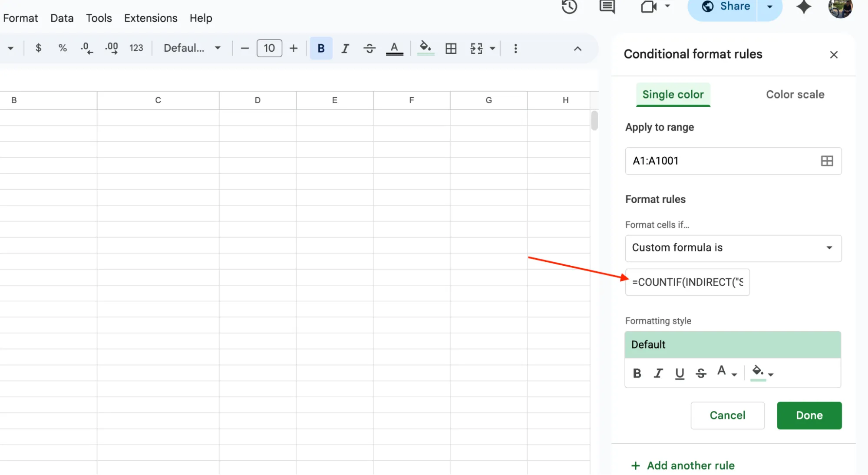The height and width of the screenshot is (475, 868).
Task: Open the format as currency icon
Action: click(38, 48)
